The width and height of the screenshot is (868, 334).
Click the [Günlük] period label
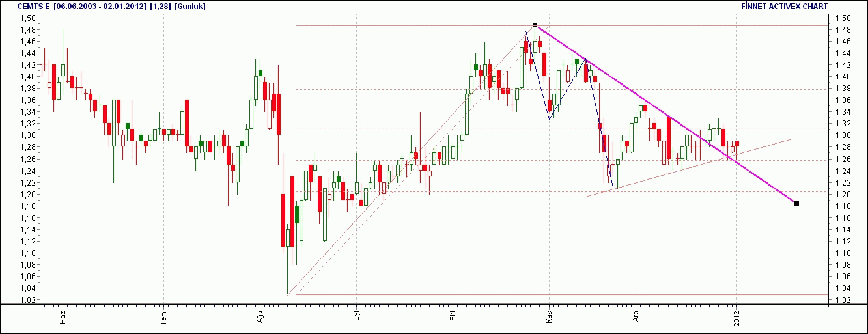tap(189, 6)
